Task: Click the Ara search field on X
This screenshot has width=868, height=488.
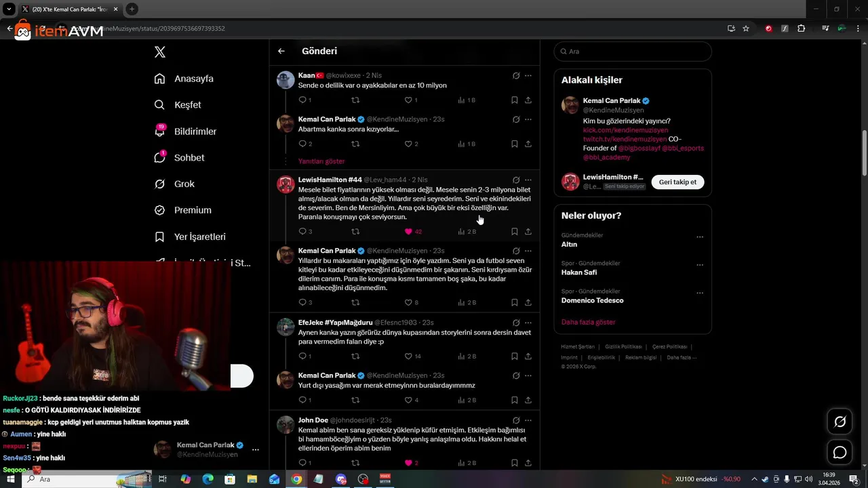Action: [x=633, y=52]
